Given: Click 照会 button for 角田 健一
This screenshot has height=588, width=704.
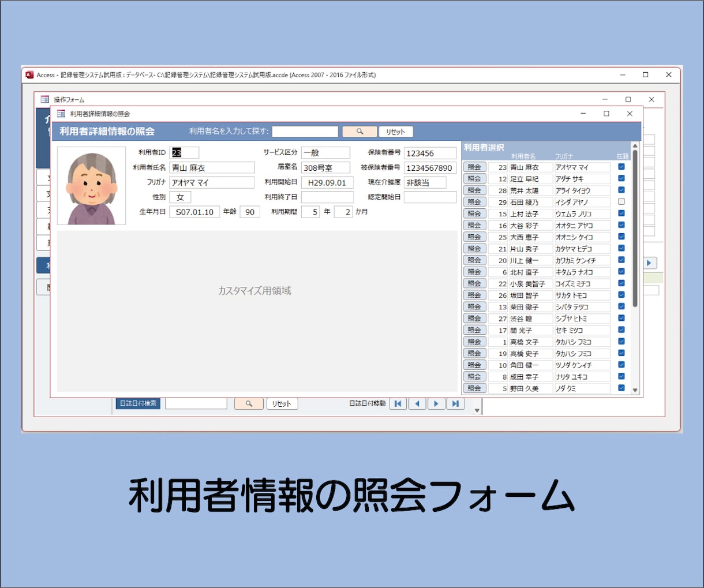Looking at the screenshot, I should pos(474,365).
